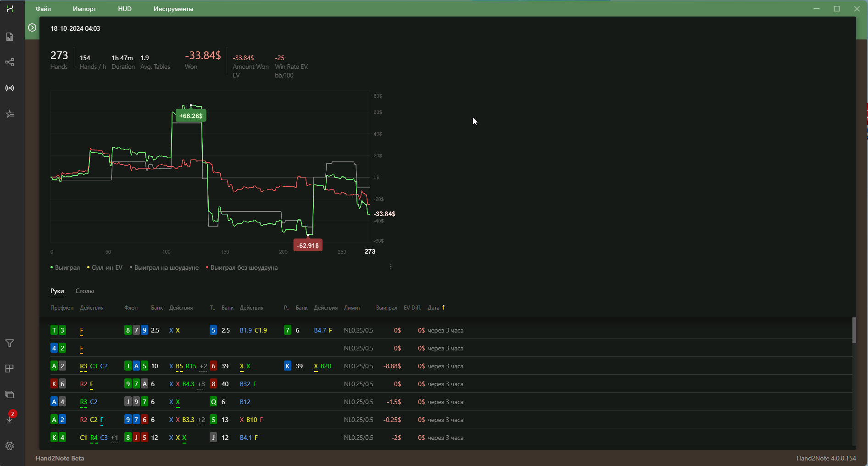Toggle the Олл-ин EV legend series
868x466 pixels.
pos(105,267)
